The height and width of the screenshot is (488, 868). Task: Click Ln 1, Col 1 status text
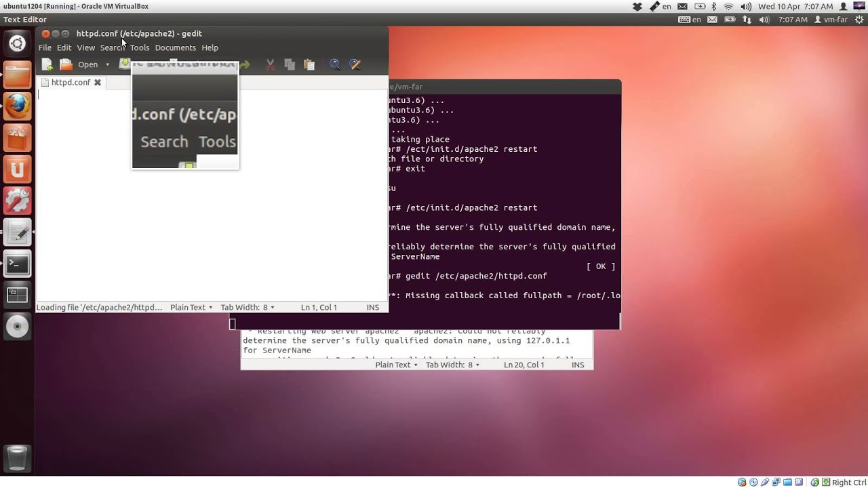click(319, 307)
